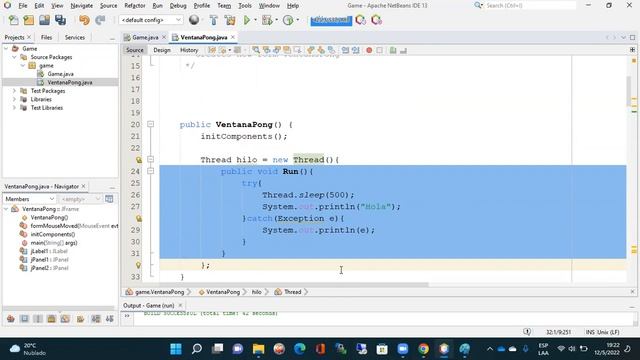Open the Refactor menu
Image resolution: width=640 pixels, height=360 pixels.
[135, 6]
